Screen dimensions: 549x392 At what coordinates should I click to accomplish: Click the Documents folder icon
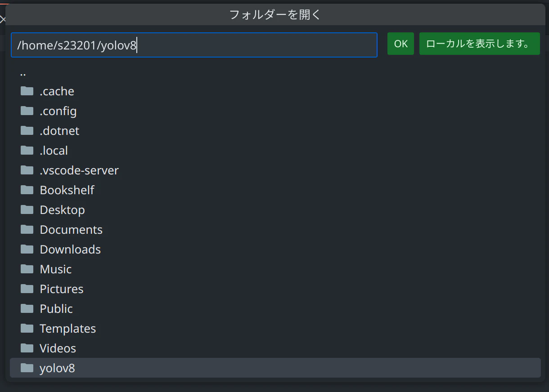[x=27, y=229]
